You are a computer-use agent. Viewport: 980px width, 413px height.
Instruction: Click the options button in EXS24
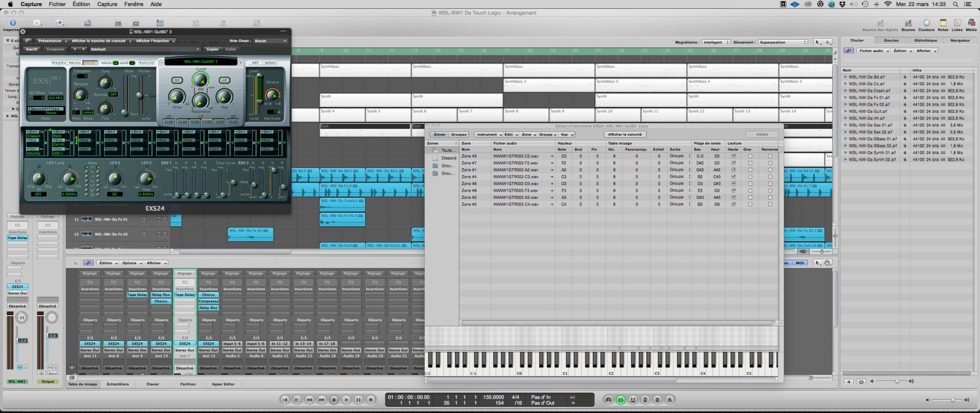(271, 63)
